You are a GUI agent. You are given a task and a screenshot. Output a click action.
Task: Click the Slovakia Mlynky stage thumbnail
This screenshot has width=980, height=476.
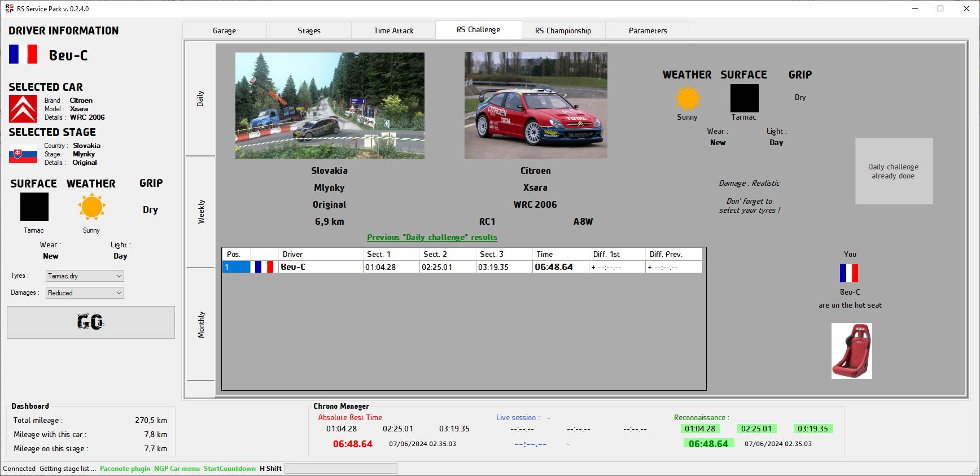click(x=330, y=106)
